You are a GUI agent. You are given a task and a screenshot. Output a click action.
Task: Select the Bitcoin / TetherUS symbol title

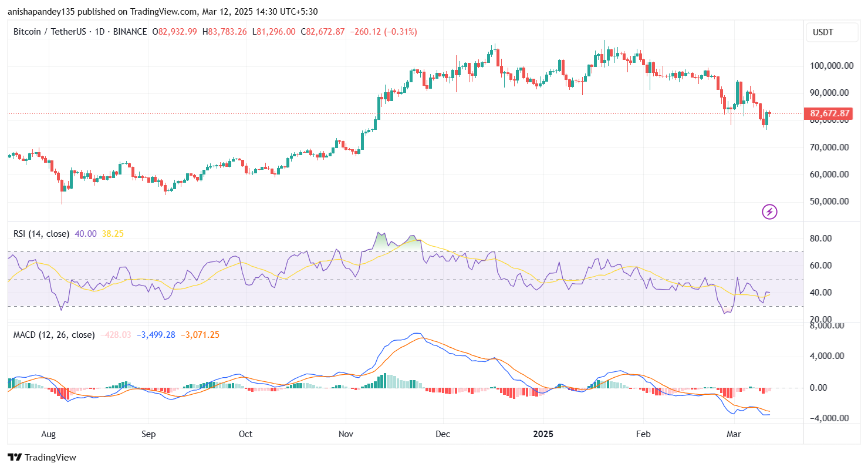coord(51,32)
